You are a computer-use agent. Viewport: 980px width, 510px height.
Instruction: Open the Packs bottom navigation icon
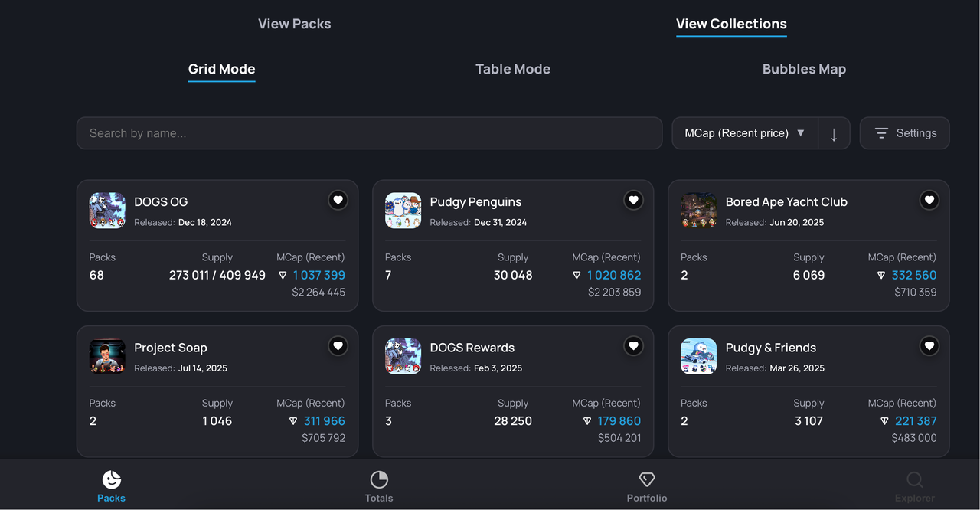coord(112,480)
